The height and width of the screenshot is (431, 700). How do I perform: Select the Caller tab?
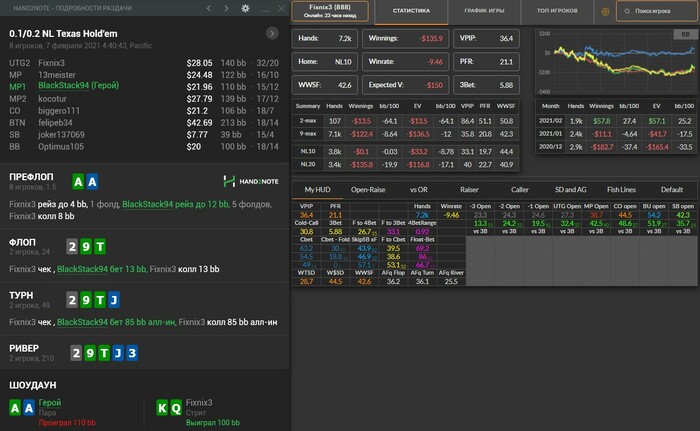click(x=520, y=190)
